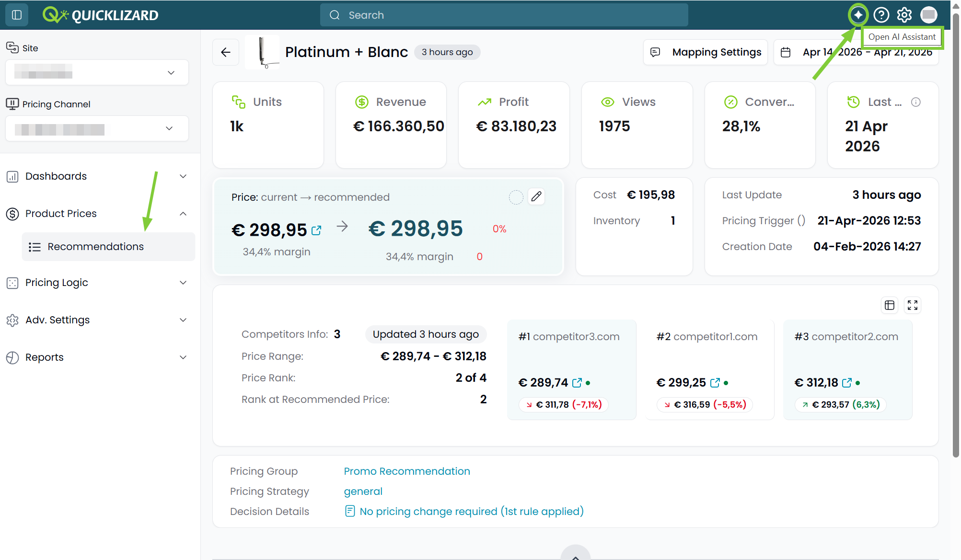Toggle the round circle beside edit pencil
The height and width of the screenshot is (560, 961).
[x=516, y=197]
